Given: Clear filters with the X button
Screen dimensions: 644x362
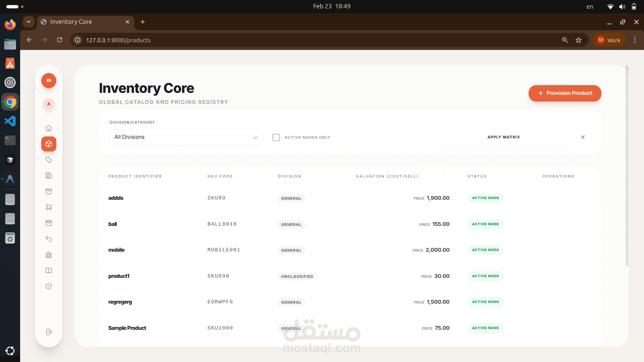Looking at the screenshot, I should click(x=583, y=137).
